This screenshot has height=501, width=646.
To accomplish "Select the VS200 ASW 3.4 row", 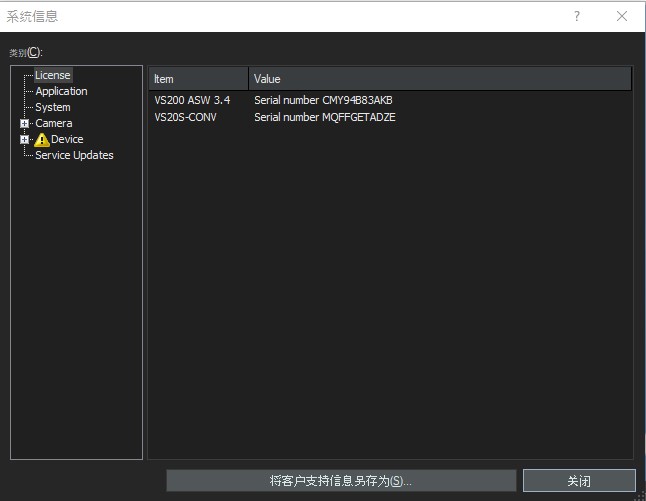I will (x=192, y=101).
